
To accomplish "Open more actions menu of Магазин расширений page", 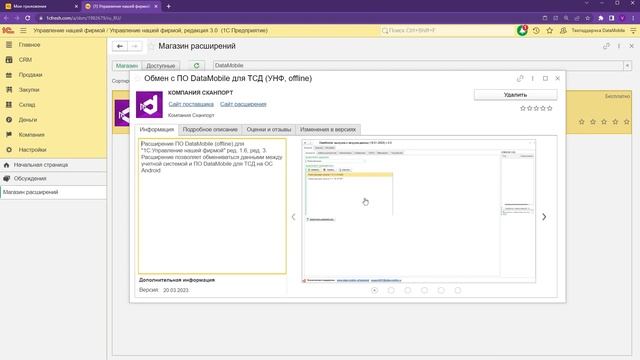I will 619,46.
